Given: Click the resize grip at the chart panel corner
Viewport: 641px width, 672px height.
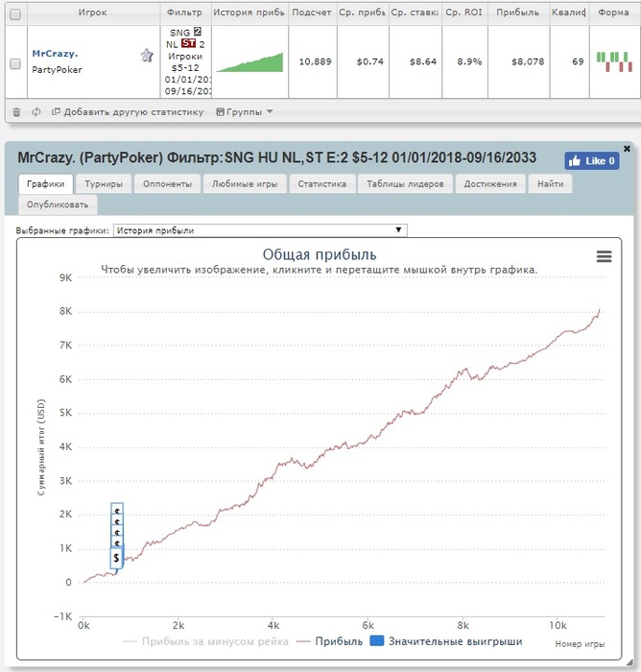Looking at the screenshot, I should [629, 662].
